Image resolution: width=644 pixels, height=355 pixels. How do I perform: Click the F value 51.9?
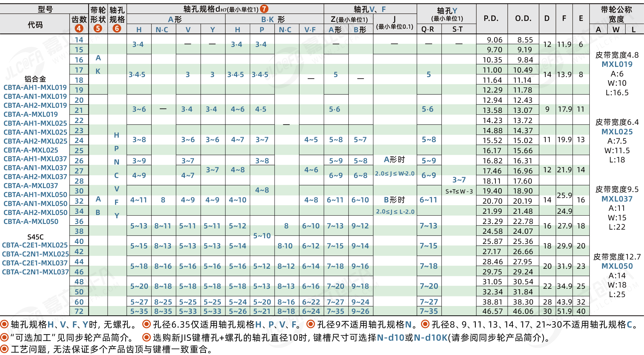coord(565,311)
